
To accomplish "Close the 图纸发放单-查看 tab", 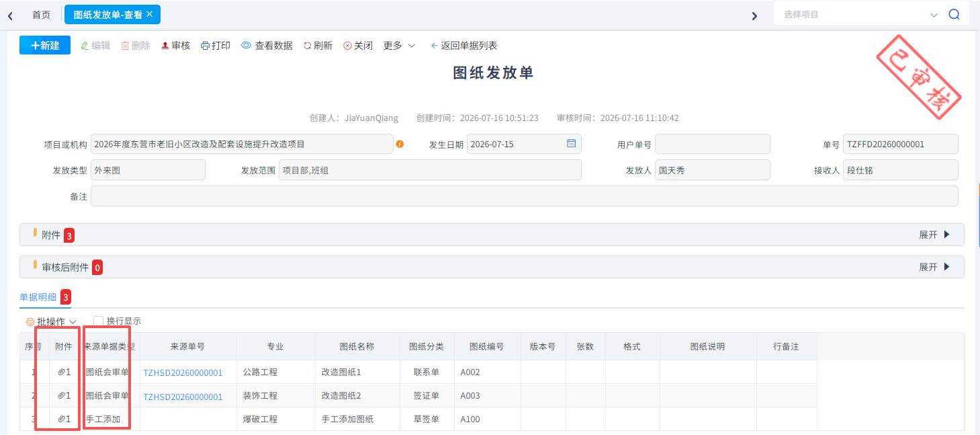I will 149,14.
